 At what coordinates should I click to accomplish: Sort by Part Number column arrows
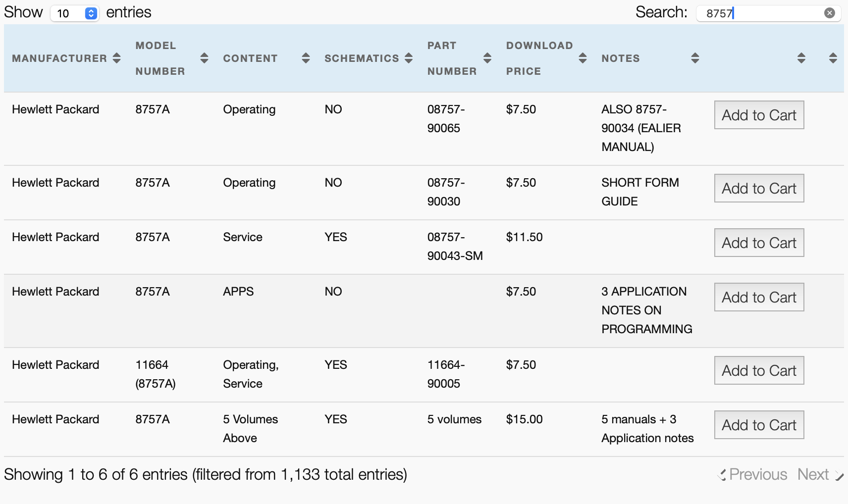click(487, 58)
